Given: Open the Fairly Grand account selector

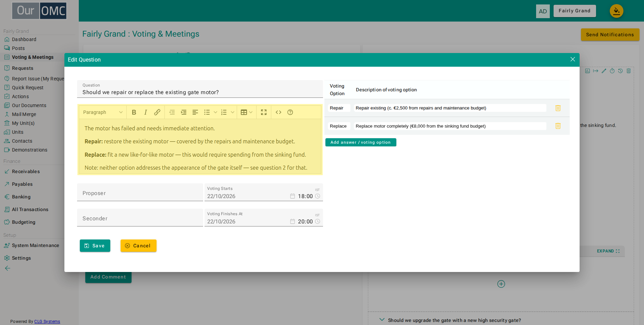Looking at the screenshot, I should point(574,11).
